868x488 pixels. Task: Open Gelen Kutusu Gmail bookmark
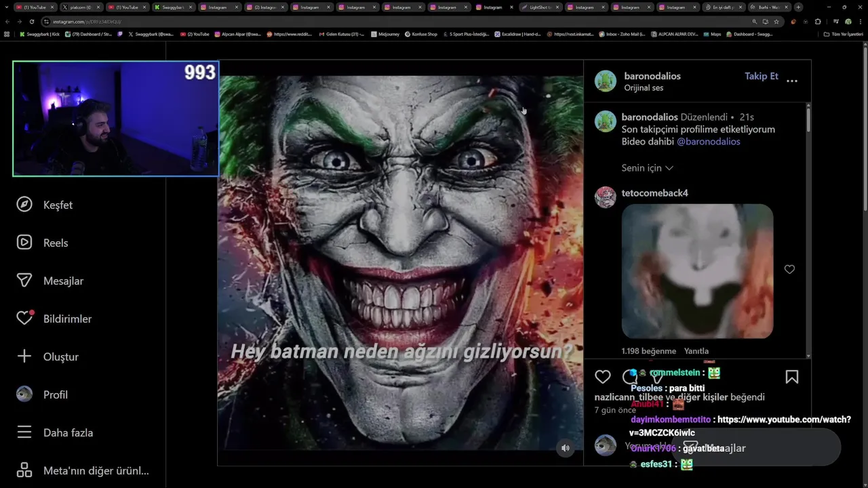(341, 34)
